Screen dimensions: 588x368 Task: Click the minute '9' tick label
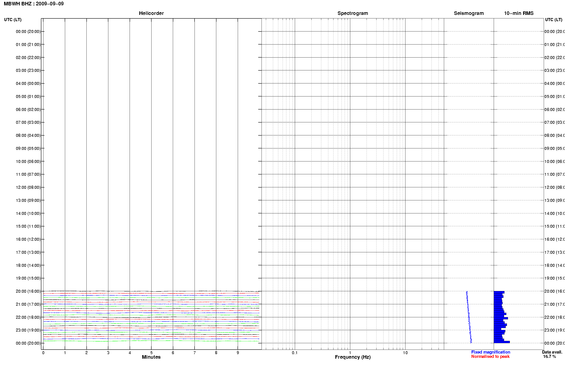point(238,353)
